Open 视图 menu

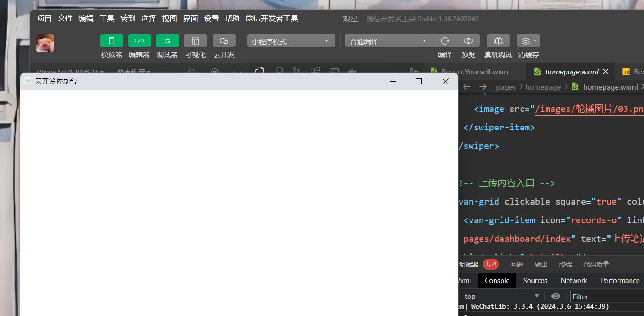click(x=169, y=19)
